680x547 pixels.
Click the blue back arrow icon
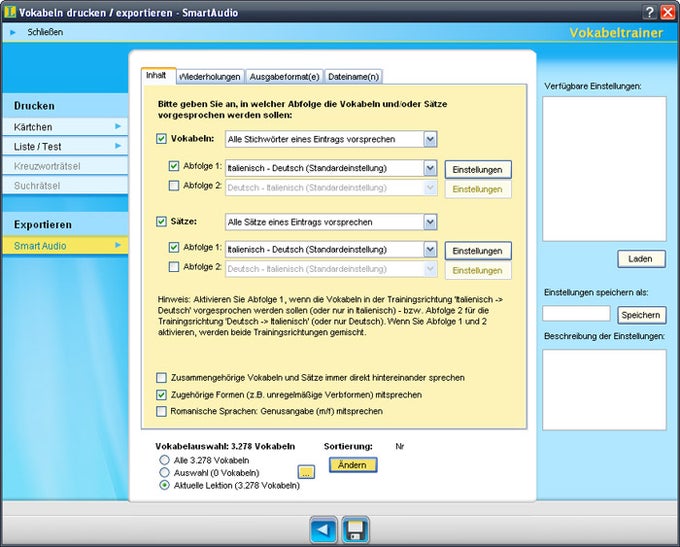point(324,530)
